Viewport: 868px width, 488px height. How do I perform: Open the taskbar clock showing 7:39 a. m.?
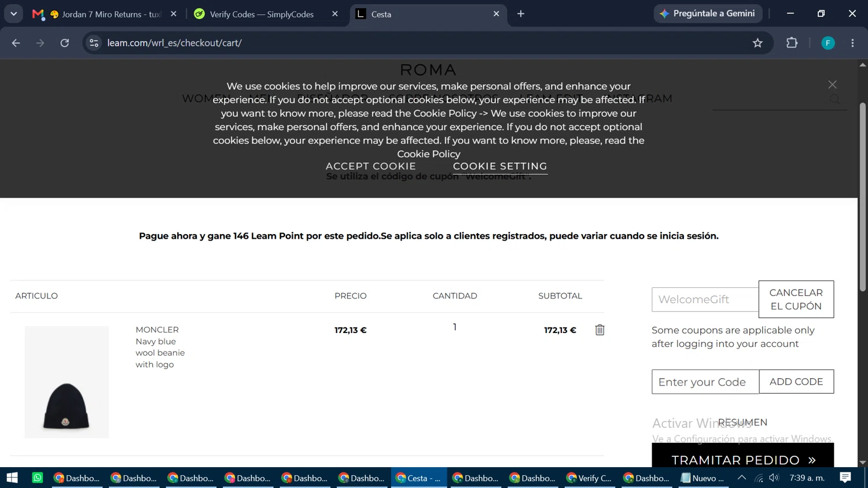point(807,478)
